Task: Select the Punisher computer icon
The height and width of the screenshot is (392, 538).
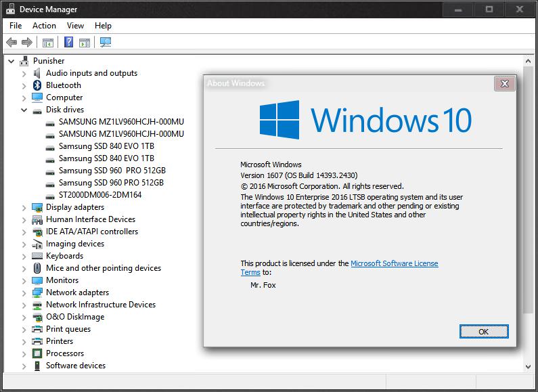Action: tap(24, 61)
